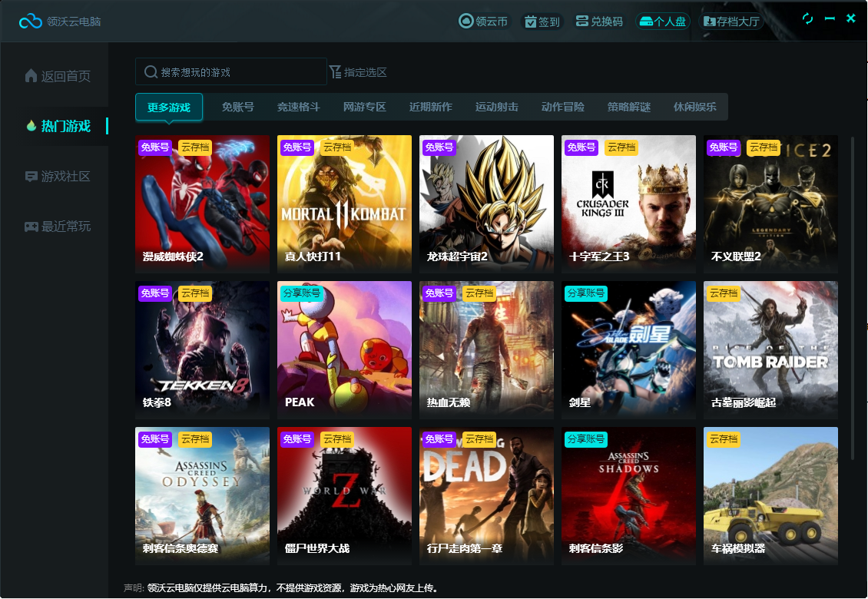The image size is (868, 599).
Task: Type in the 搜索想玩的游戏 search box
Action: pos(231,72)
